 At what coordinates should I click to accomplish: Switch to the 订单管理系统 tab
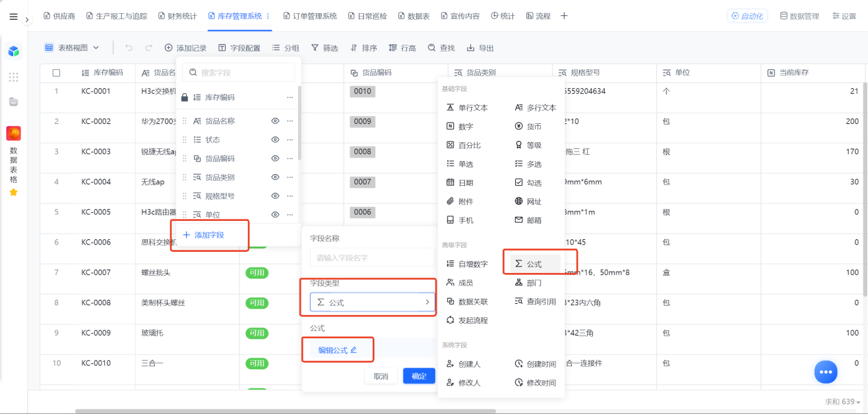[x=309, y=16]
